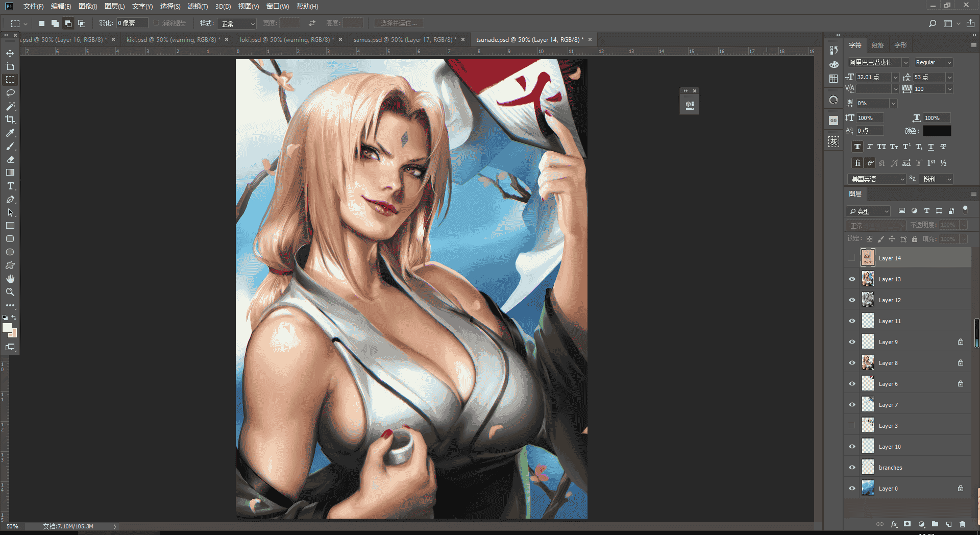Switch to the 段落 paragraph tab
The image size is (980, 535).
[877, 45]
